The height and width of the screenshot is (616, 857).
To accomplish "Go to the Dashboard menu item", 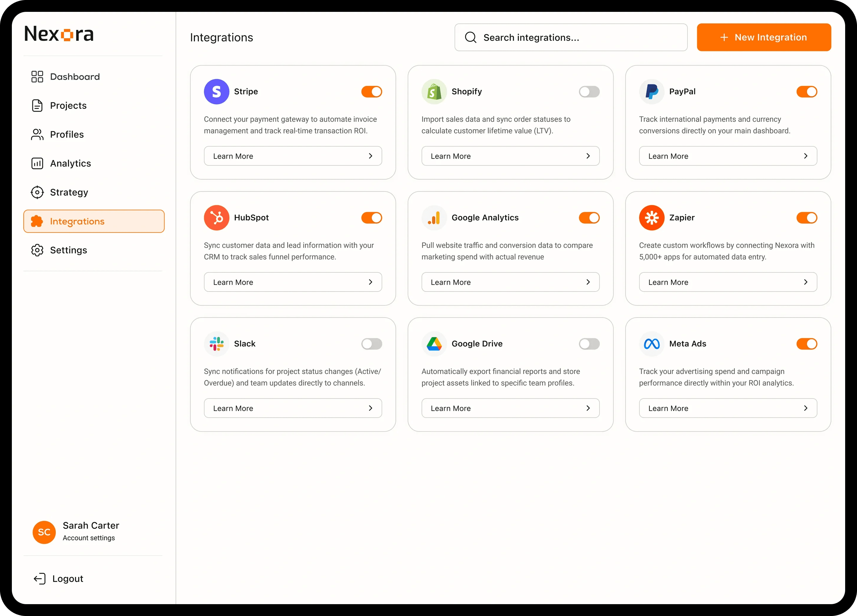I will tap(75, 77).
